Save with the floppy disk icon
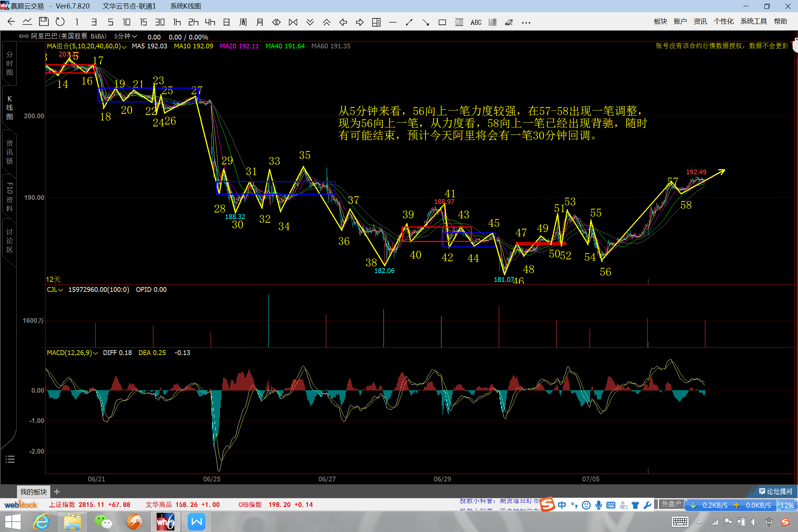This screenshot has height=532, width=798. pyautogui.click(x=44, y=22)
